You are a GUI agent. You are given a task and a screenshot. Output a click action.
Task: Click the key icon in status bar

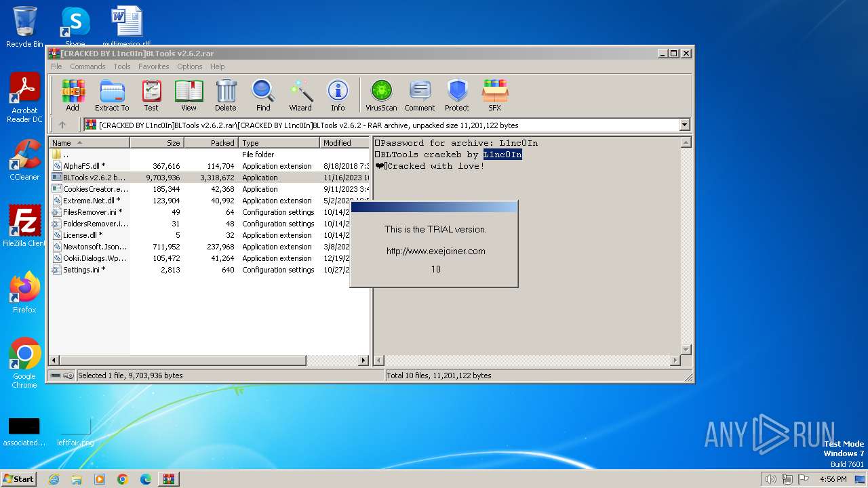point(68,375)
